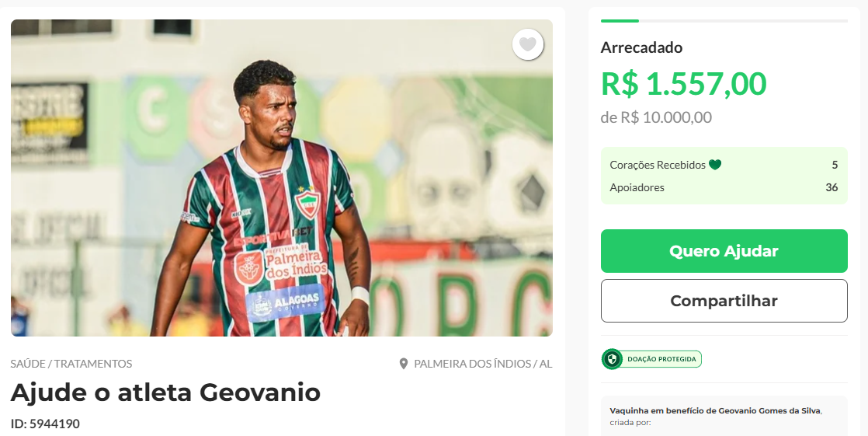The image size is (868, 436).
Task: Click the raised amount R$ 1.557,00
Action: [684, 84]
